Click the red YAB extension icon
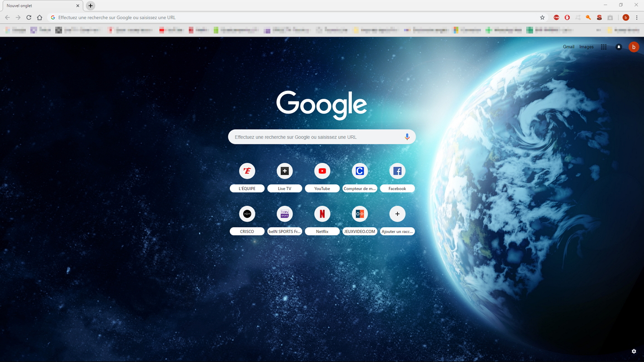The width and height of the screenshot is (644, 362). 556,18
